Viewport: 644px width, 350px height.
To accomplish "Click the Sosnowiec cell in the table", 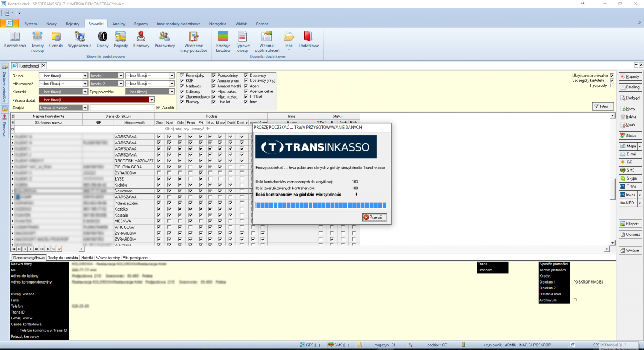I will [134, 190].
